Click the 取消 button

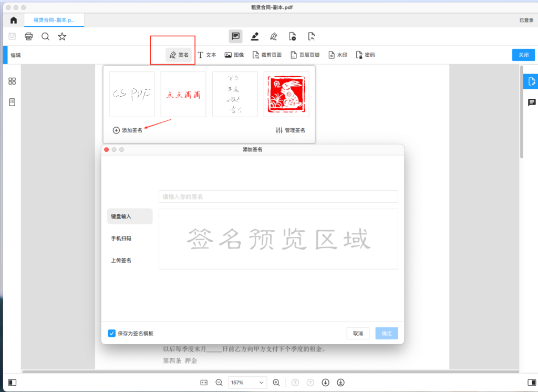pyautogui.click(x=358, y=333)
